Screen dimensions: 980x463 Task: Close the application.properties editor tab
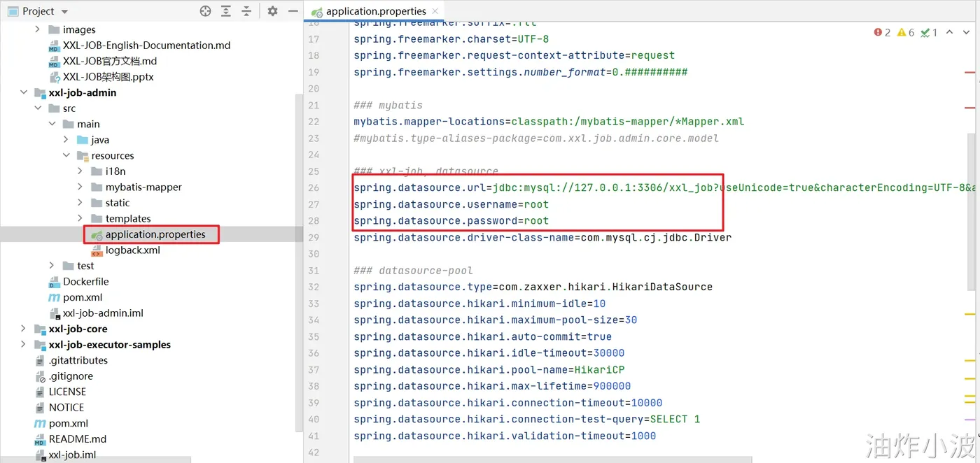click(x=435, y=10)
